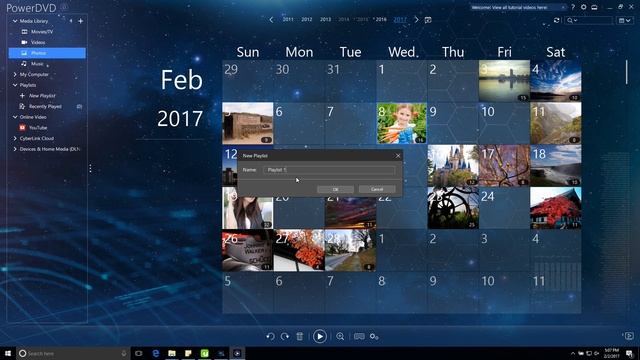This screenshot has height=360, width=640.
Task: Expand the CyberLink Cloud node
Action: click(15, 138)
